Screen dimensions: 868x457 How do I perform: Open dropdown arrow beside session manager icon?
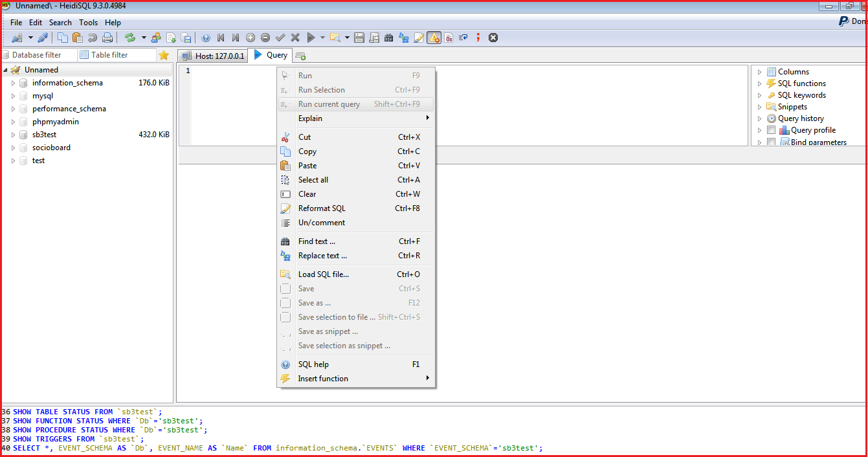click(x=30, y=38)
